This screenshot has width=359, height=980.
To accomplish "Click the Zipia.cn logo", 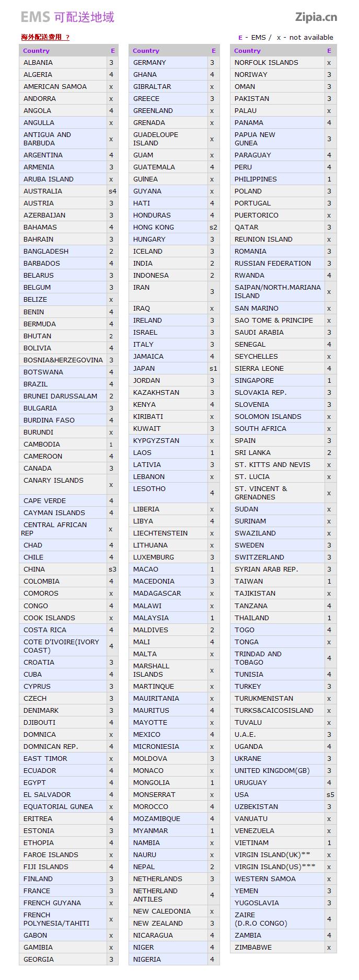I will [316, 17].
